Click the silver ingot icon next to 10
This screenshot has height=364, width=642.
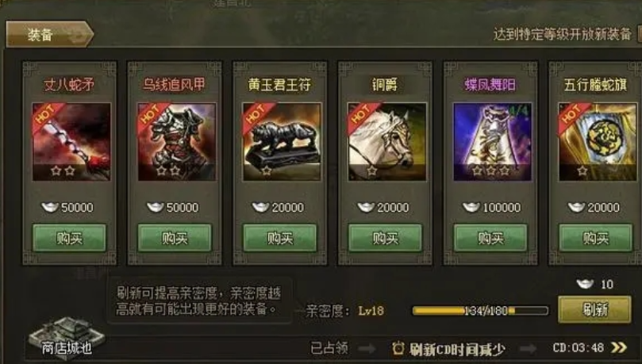pyautogui.click(x=585, y=283)
